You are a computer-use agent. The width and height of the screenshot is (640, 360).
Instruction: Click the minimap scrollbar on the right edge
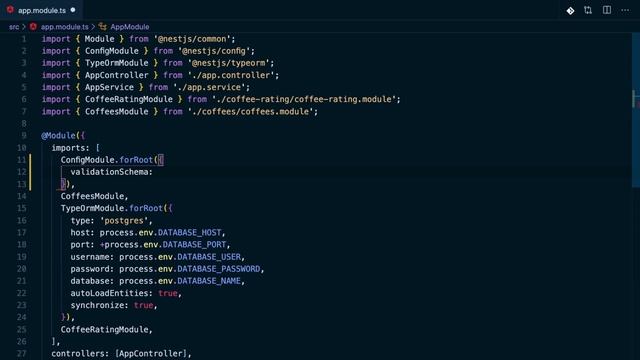[x=636, y=110]
